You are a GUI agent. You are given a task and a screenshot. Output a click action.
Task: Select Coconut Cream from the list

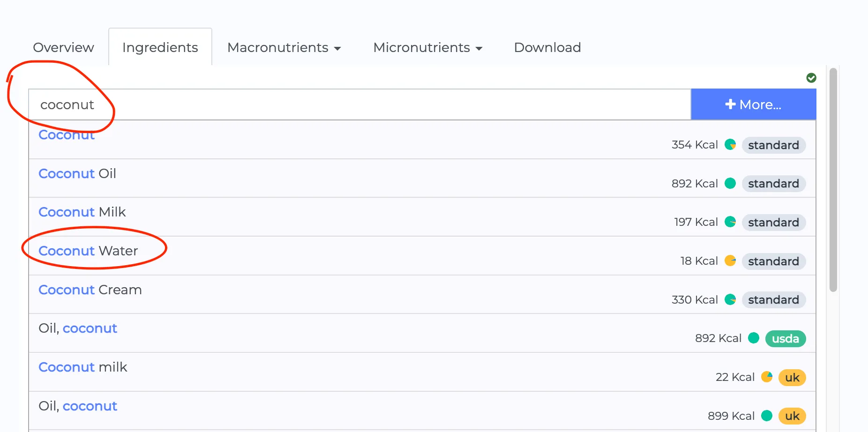90,290
